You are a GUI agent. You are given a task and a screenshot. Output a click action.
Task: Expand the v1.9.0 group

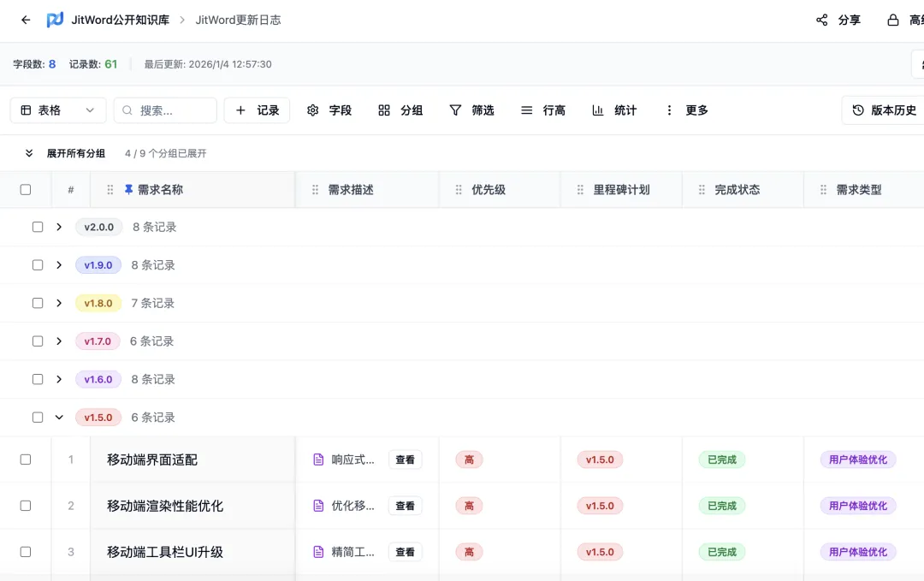tap(59, 265)
